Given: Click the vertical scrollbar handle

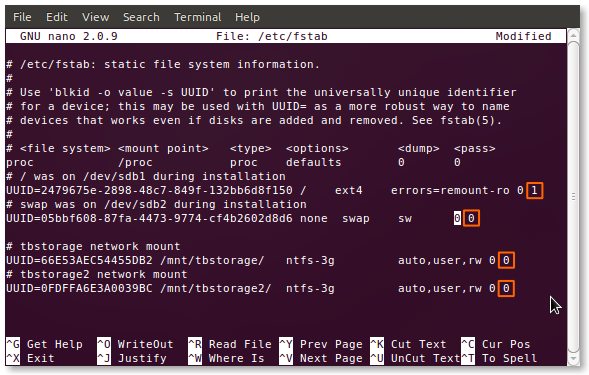Looking at the screenshot, I should tap(573, 197).
